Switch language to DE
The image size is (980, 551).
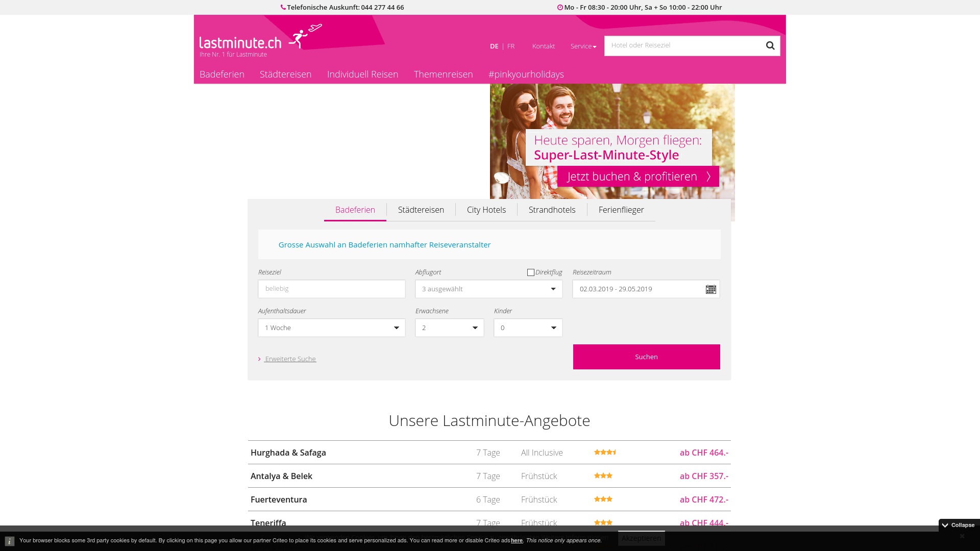click(494, 46)
